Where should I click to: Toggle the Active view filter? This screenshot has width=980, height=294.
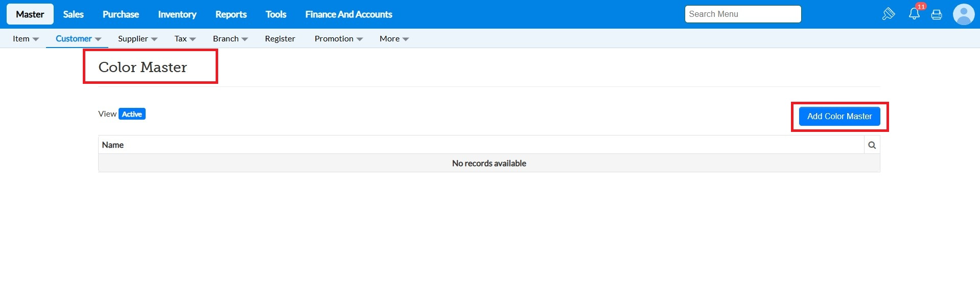point(132,114)
